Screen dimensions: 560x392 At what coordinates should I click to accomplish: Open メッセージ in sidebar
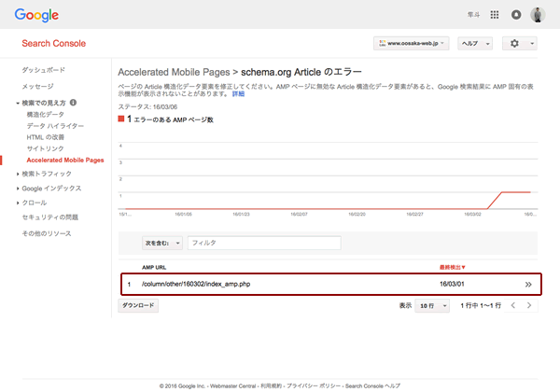[x=38, y=87]
